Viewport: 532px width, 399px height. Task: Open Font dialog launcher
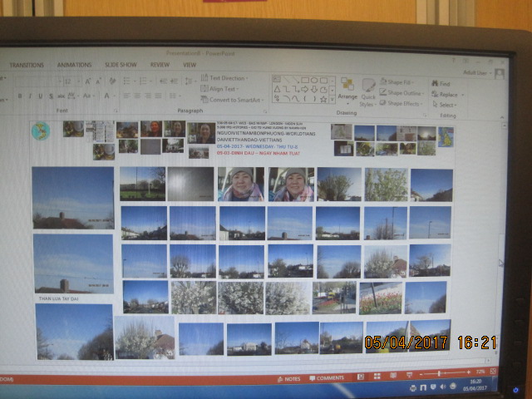point(116,111)
